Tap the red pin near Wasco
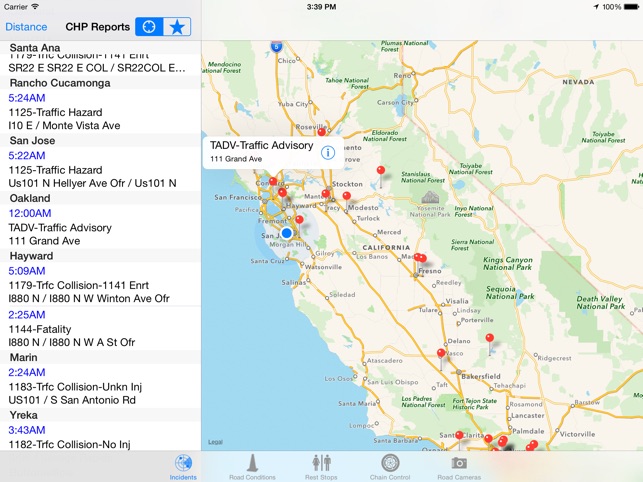Screen dimensions: 643x482 point(441,353)
